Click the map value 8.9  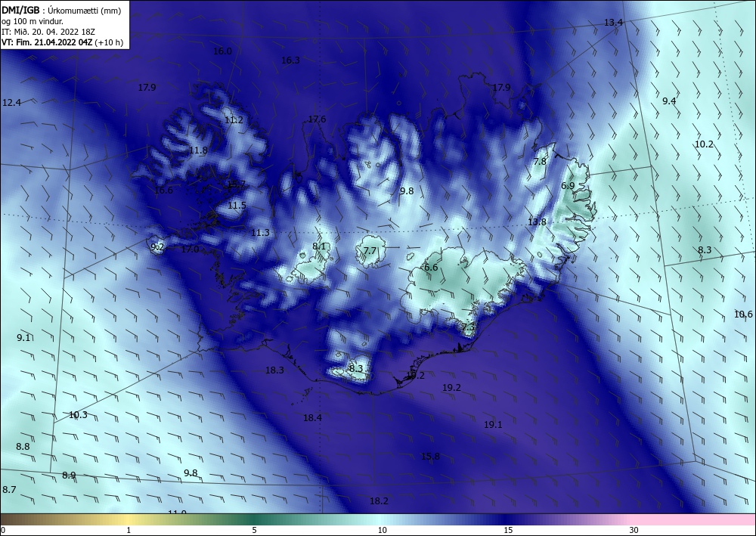coord(69,476)
